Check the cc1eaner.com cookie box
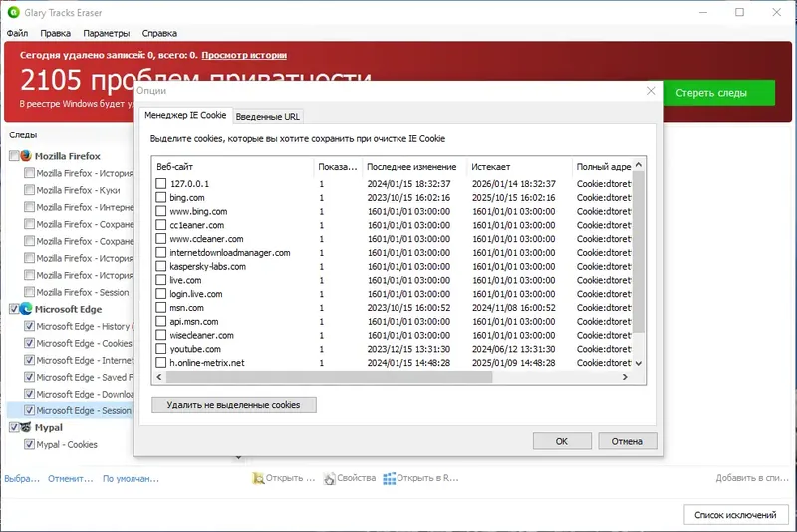 (161, 224)
